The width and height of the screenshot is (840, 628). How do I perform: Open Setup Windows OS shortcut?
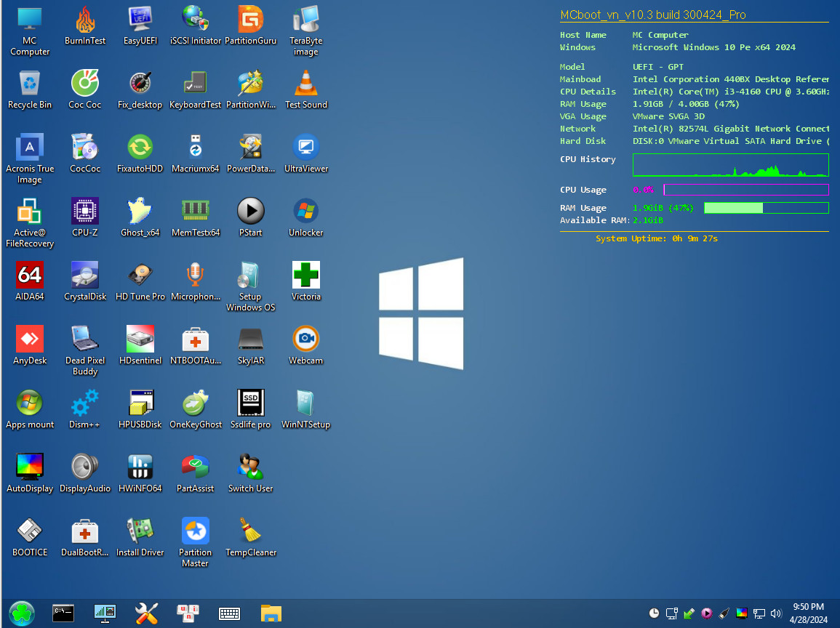click(x=251, y=286)
